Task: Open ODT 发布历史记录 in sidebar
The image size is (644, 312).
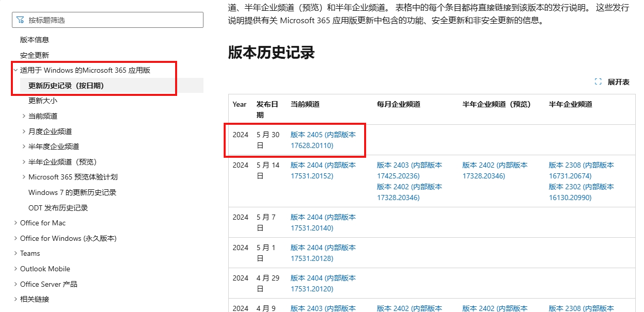Action: [58, 208]
